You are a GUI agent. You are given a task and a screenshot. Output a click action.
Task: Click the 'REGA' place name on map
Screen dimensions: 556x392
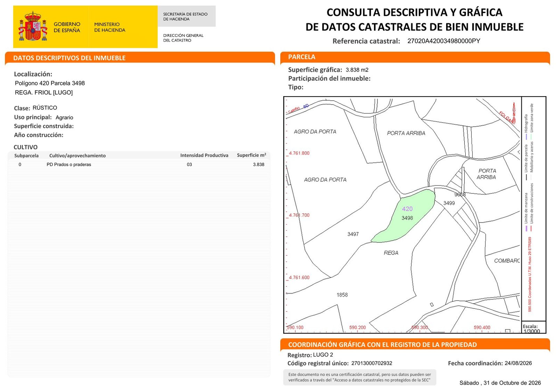click(391, 253)
